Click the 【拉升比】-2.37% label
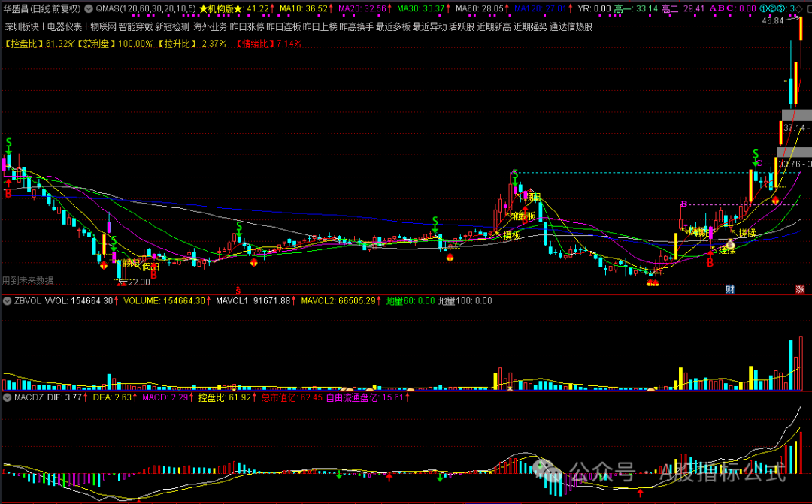812x504 pixels. [x=192, y=44]
